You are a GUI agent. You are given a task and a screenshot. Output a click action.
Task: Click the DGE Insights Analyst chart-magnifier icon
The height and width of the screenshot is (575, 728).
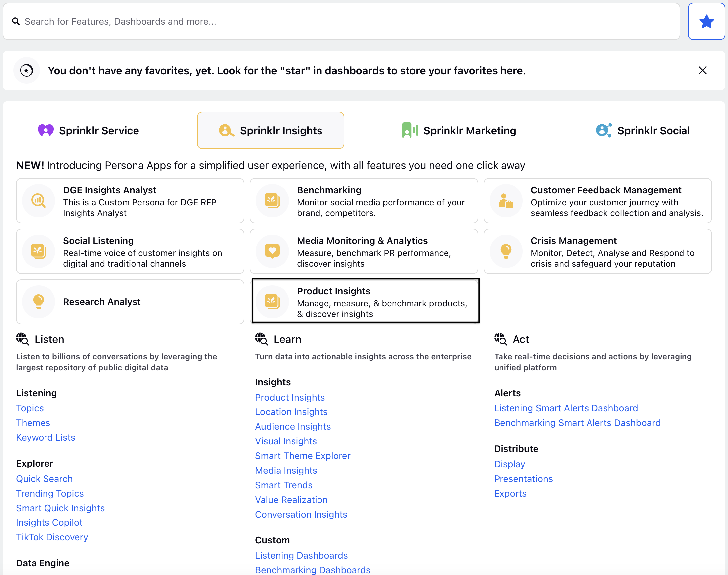click(x=39, y=201)
